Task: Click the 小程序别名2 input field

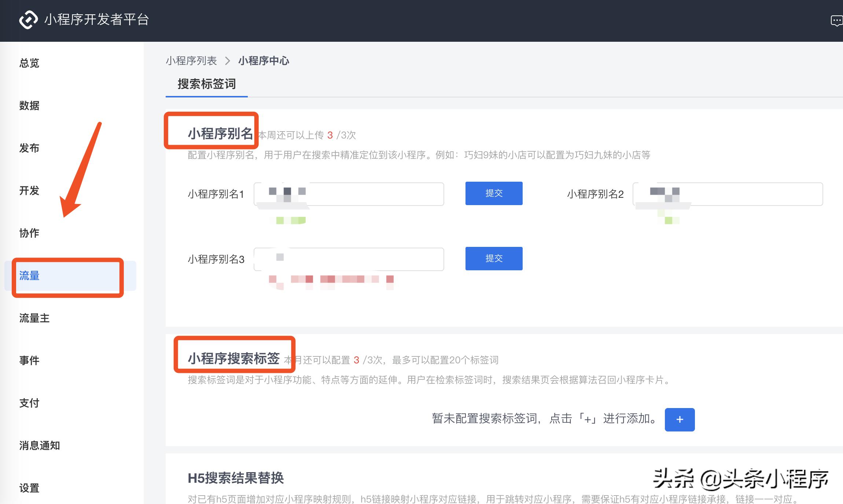Action: [728, 194]
